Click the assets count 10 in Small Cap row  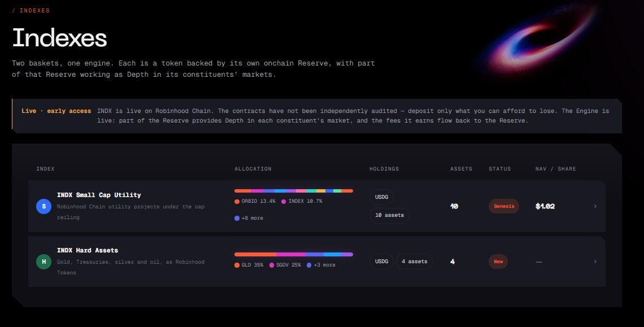pyautogui.click(x=454, y=206)
